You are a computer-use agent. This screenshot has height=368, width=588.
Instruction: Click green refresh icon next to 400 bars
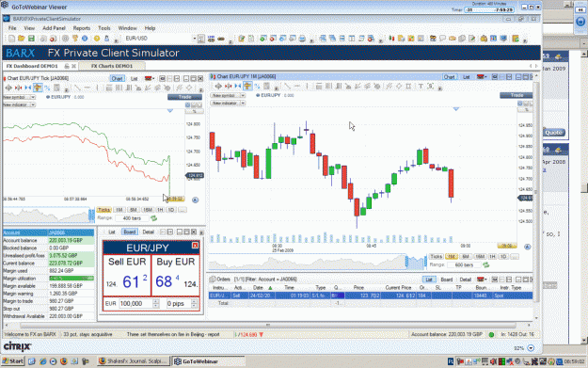coord(153,218)
